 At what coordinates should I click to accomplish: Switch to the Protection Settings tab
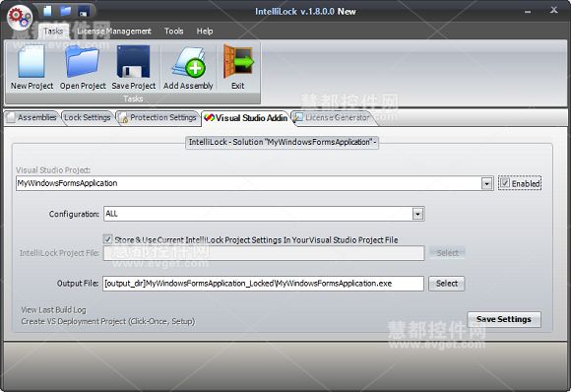click(x=159, y=117)
